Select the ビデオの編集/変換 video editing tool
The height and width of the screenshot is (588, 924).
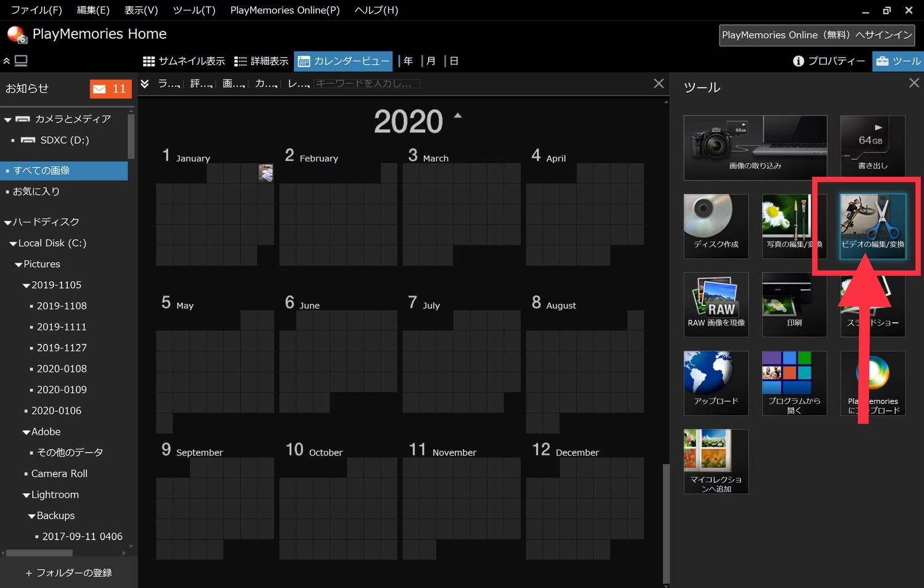873,226
